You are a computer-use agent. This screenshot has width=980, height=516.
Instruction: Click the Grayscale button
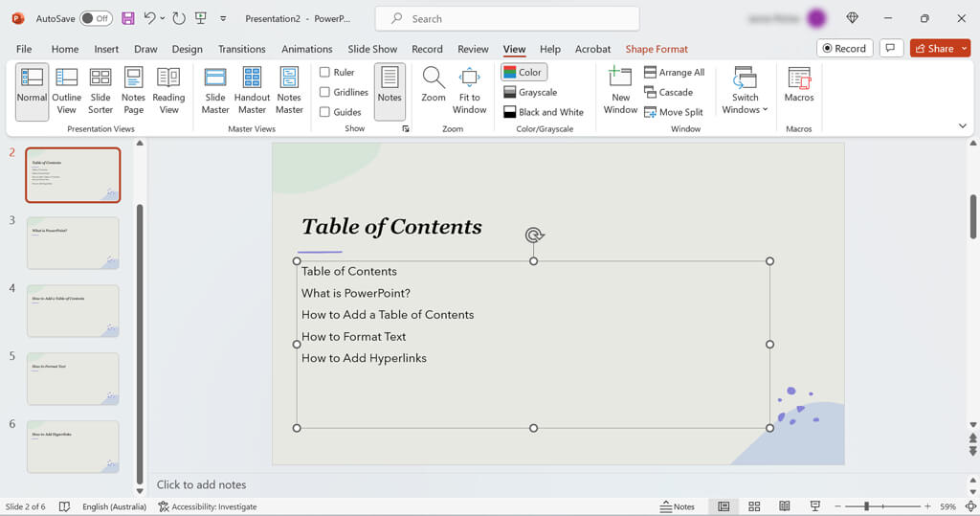click(x=530, y=92)
